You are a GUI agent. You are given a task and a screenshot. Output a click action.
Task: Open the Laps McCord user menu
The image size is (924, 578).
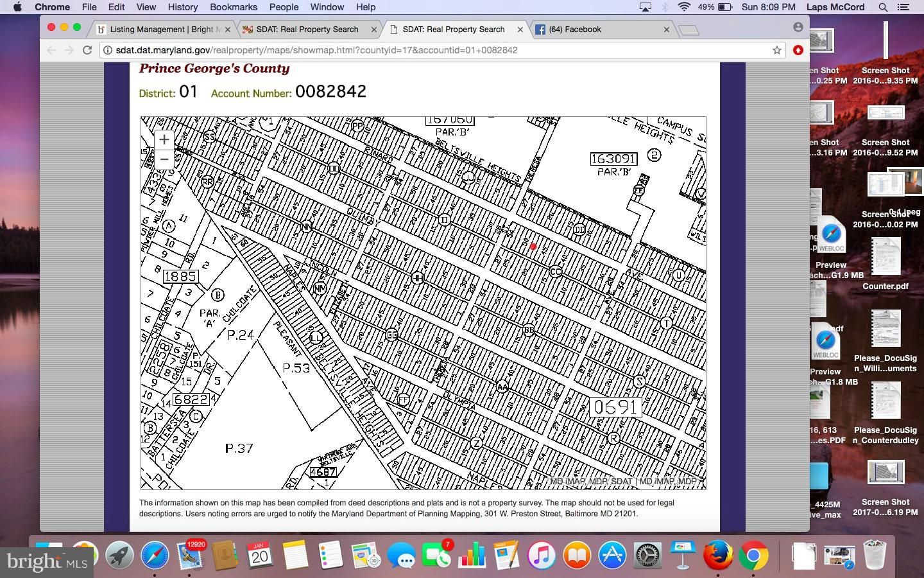(835, 7)
